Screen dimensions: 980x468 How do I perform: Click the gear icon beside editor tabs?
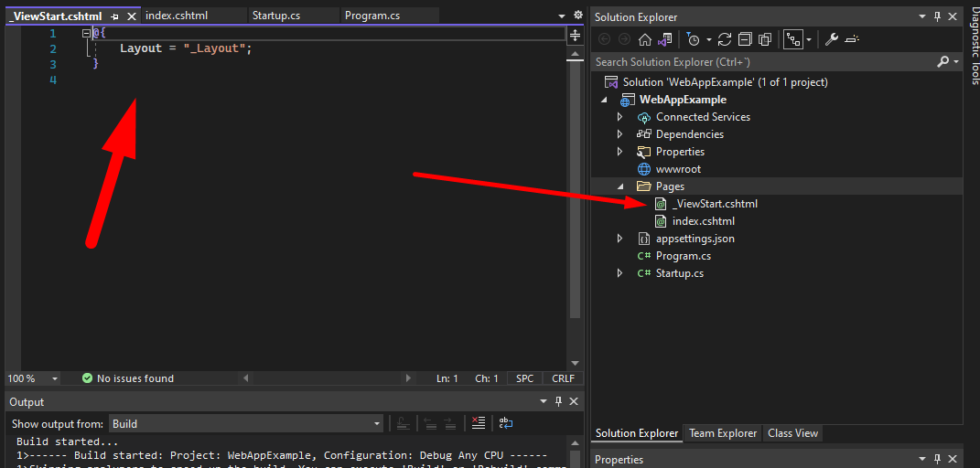577,16
